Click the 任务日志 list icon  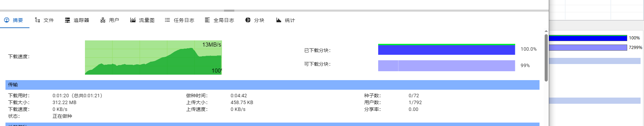click(x=168, y=20)
